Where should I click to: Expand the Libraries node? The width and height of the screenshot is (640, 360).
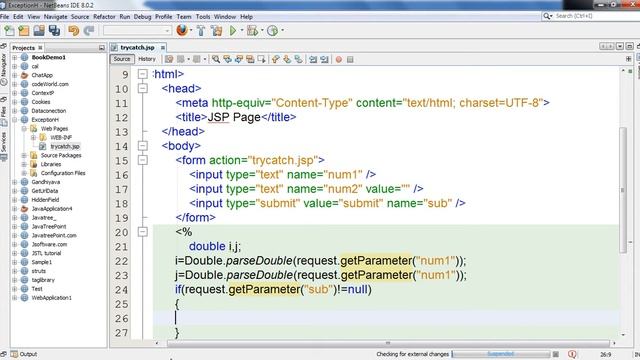click(x=24, y=164)
